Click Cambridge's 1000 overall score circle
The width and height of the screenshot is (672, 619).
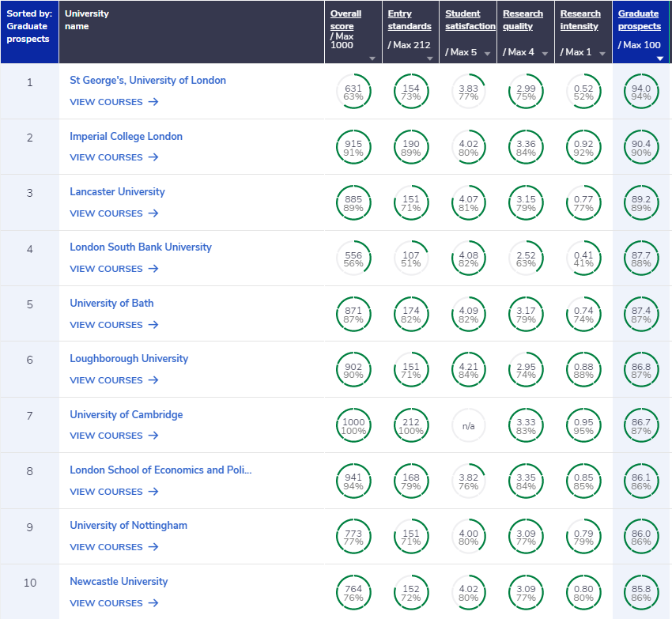click(353, 425)
